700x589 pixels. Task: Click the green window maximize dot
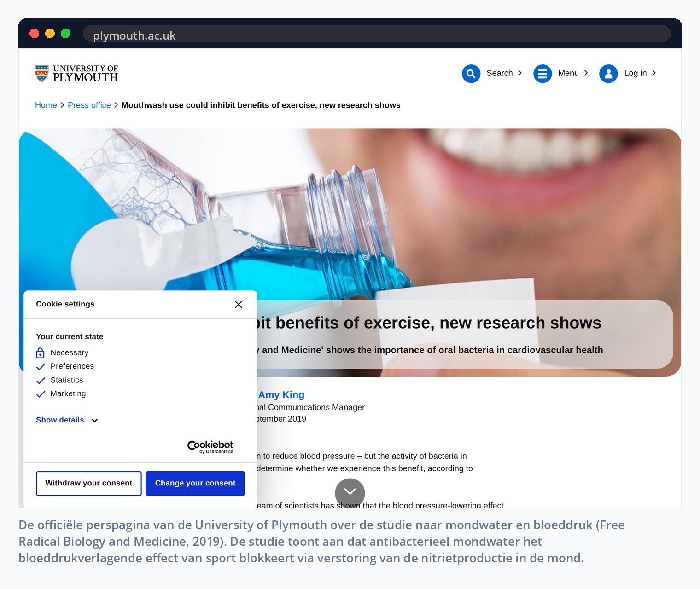pyautogui.click(x=66, y=34)
